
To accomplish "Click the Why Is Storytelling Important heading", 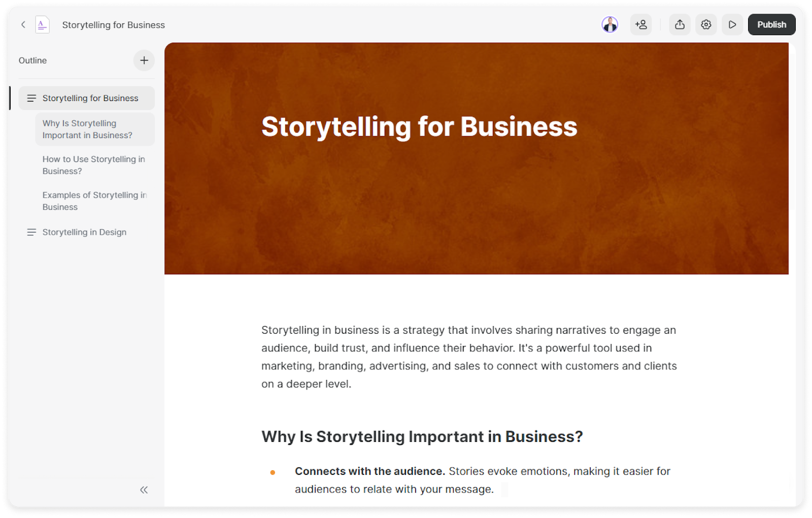I will (x=422, y=437).
